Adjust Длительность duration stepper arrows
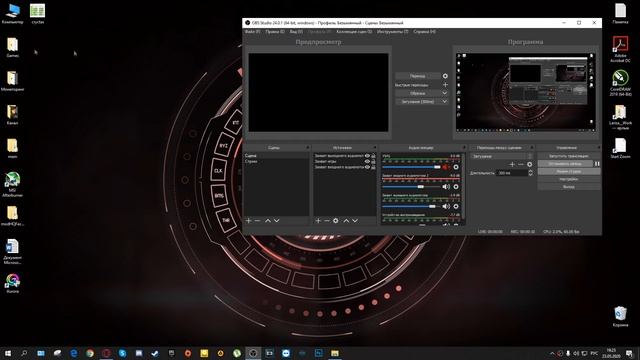 pos(530,173)
